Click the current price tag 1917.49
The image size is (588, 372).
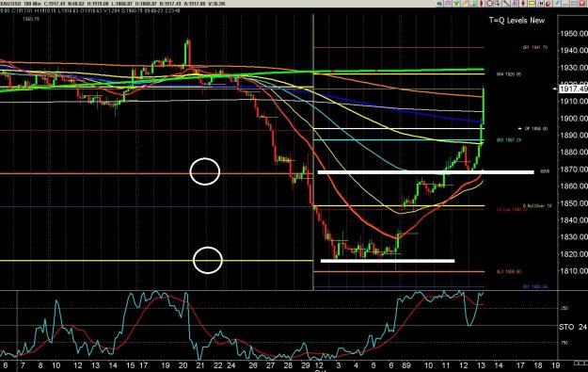pos(573,89)
